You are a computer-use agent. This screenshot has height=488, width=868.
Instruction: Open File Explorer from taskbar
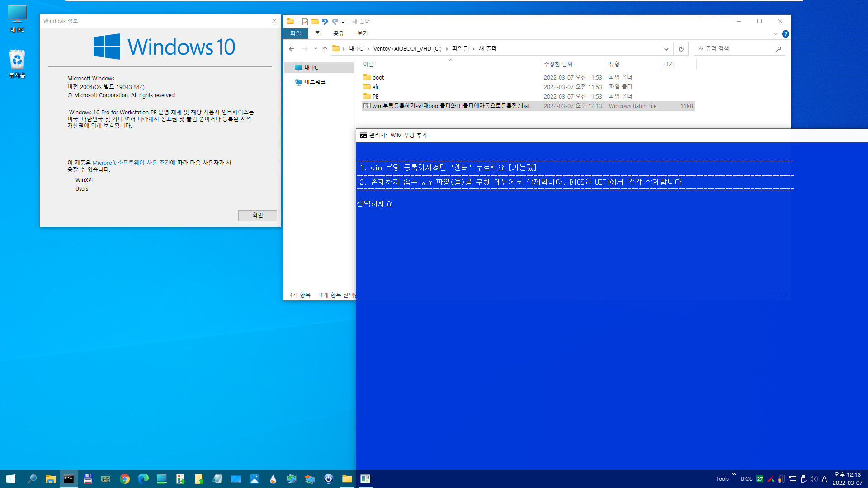click(50, 479)
